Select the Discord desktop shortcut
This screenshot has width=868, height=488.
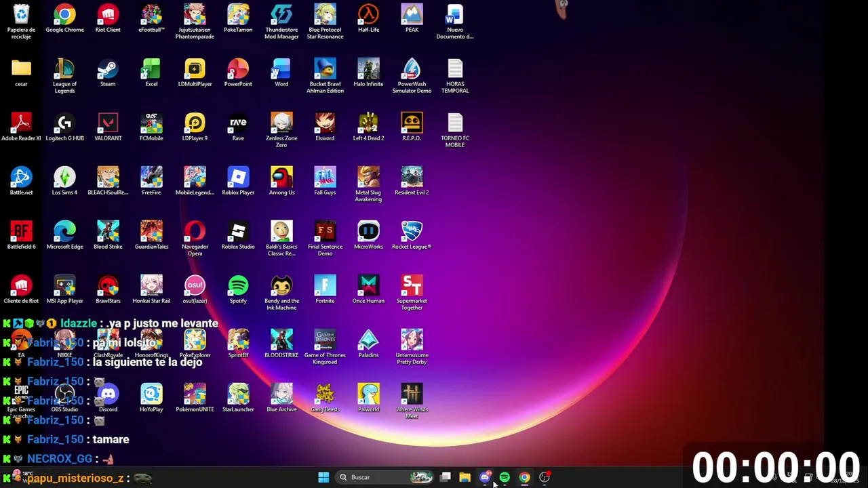click(108, 399)
